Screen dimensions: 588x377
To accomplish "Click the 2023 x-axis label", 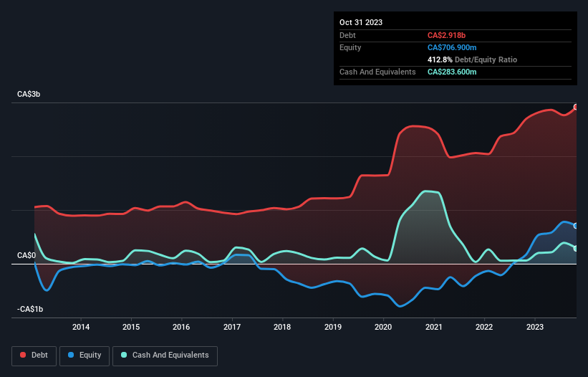I will [535, 327].
